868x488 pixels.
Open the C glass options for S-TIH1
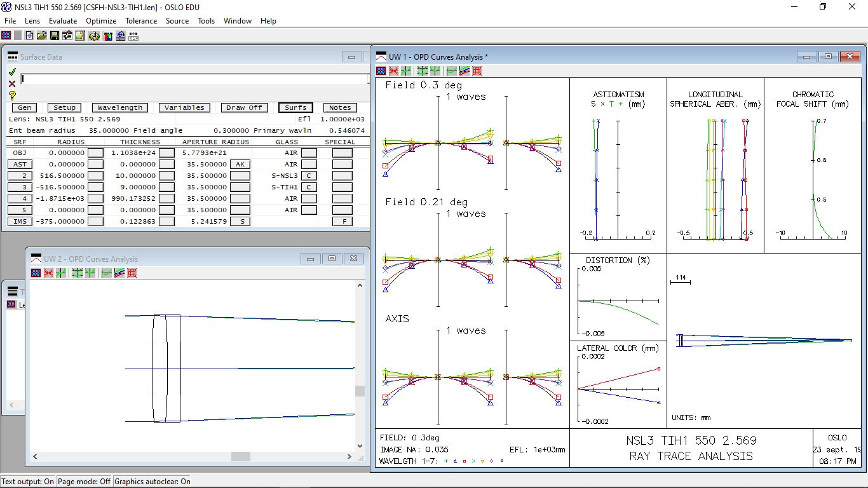click(309, 187)
